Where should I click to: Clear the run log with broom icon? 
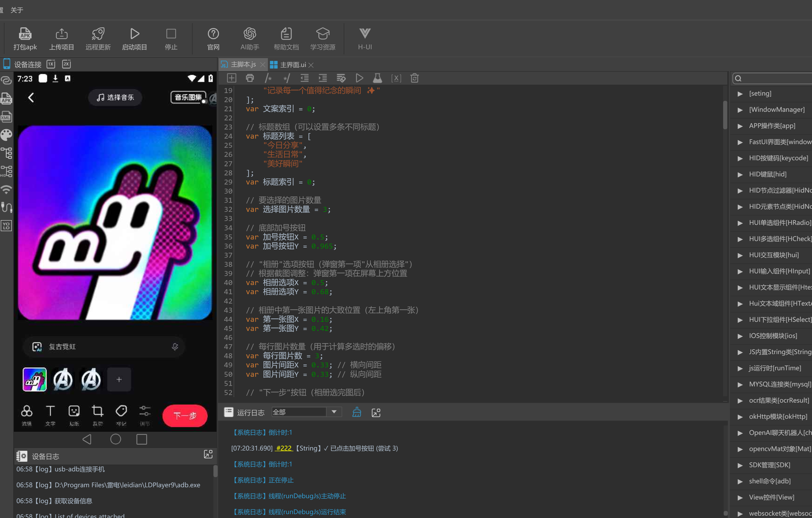[x=357, y=412]
